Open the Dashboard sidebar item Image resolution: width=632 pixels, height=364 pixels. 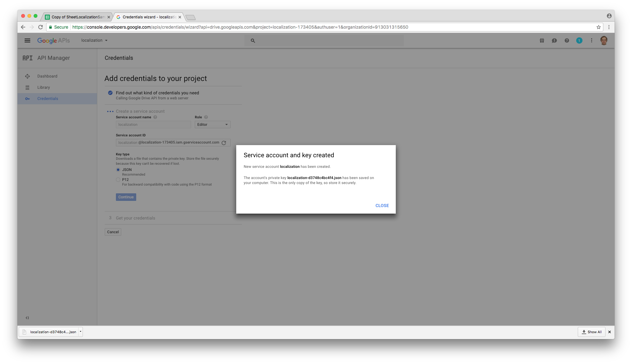(47, 76)
